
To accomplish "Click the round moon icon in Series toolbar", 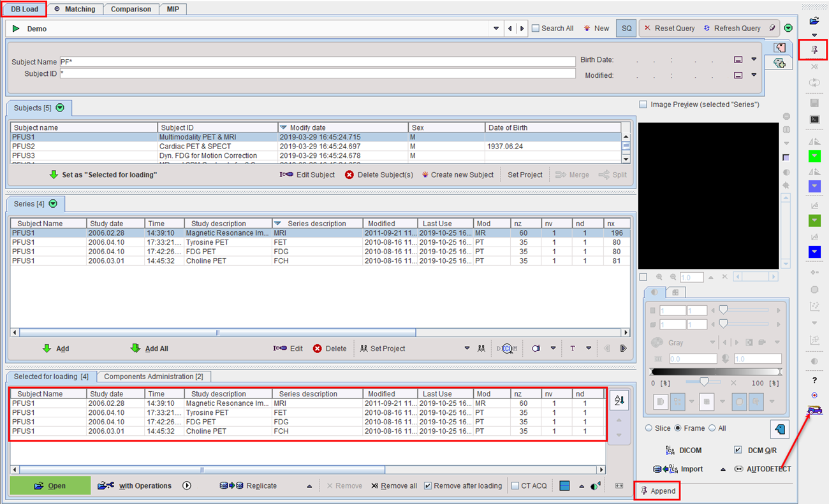I will click(x=536, y=349).
